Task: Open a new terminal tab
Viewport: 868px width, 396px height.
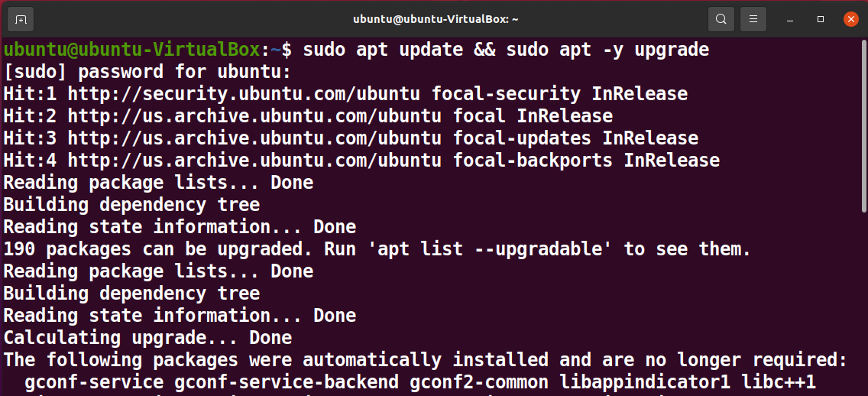Action: (21, 19)
